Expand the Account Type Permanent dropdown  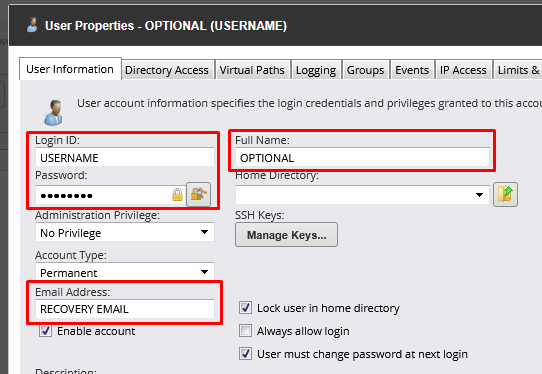click(125, 272)
